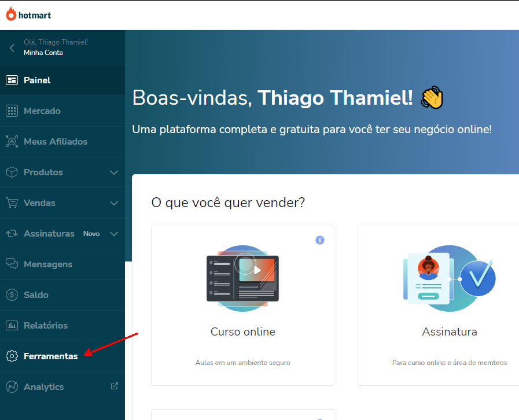The width and height of the screenshot is (519, 420).
Task: Click the Saldo dollar coin icon
Action: (12, 295)
